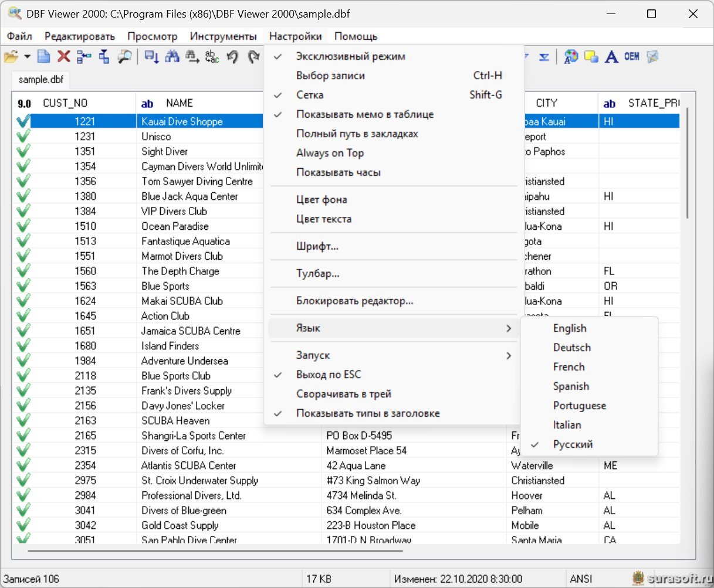
Task: Click the open file folder icon
Action: (11, 57)
